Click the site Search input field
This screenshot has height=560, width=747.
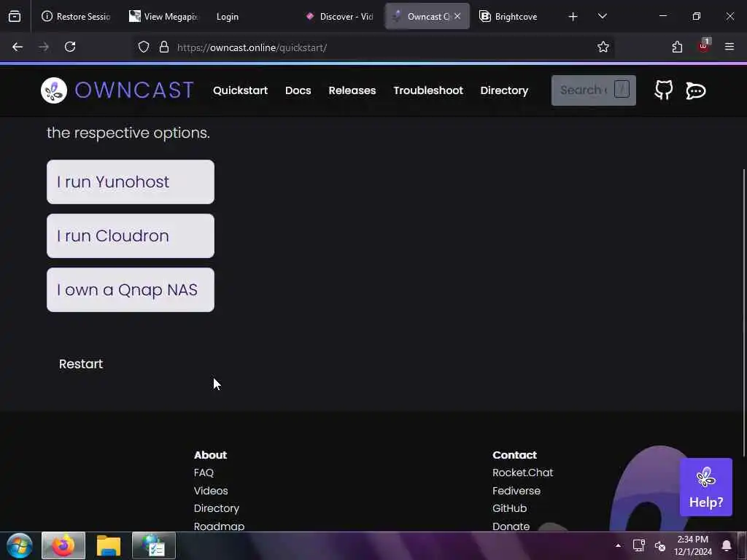(594, 90)
